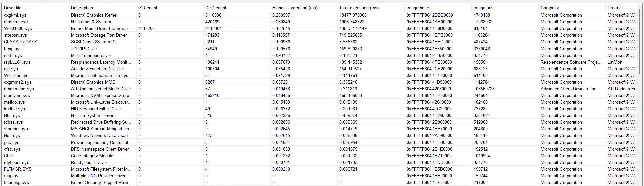644x186 pixels.
Task: Select the CI.dll driver row
Action: (319, 156)
